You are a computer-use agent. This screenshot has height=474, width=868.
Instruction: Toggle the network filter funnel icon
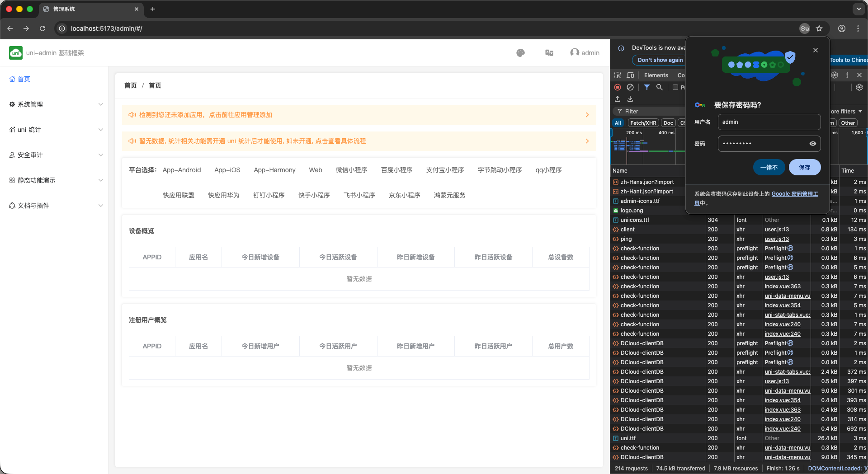point(647,87)
